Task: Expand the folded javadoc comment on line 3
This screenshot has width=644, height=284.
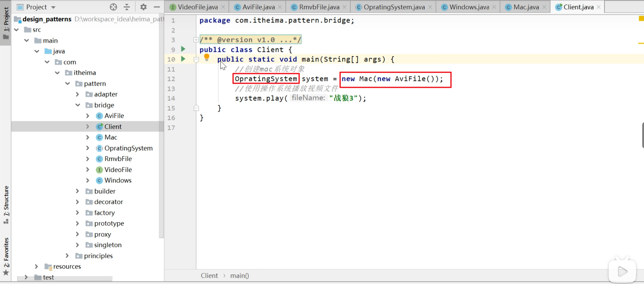Action: [x=196, y=40]
